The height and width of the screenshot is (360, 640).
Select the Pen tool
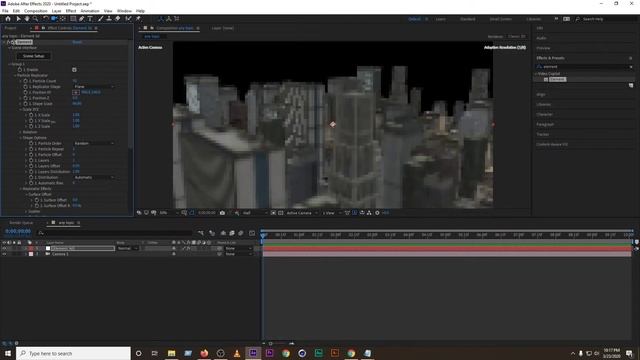tap(82, 19)
